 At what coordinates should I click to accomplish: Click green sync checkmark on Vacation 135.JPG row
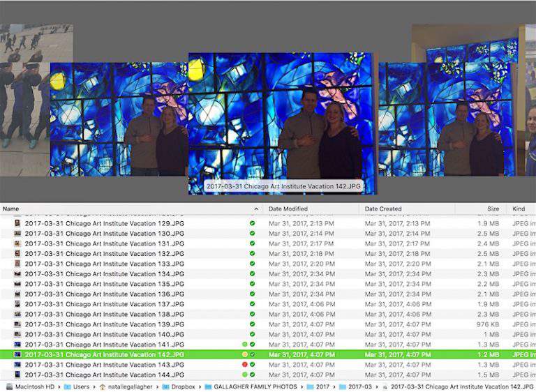pyautogui.click(x=252, y=284)
